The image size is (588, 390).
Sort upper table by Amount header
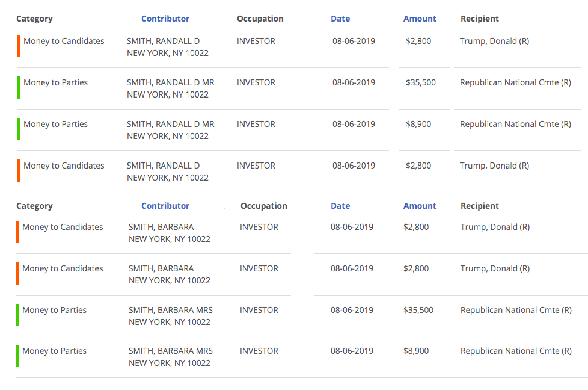click(420, 19)
